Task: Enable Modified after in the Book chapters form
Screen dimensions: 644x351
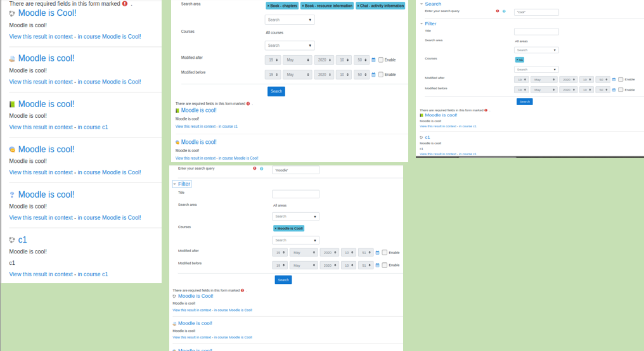Action: [381, 60]
